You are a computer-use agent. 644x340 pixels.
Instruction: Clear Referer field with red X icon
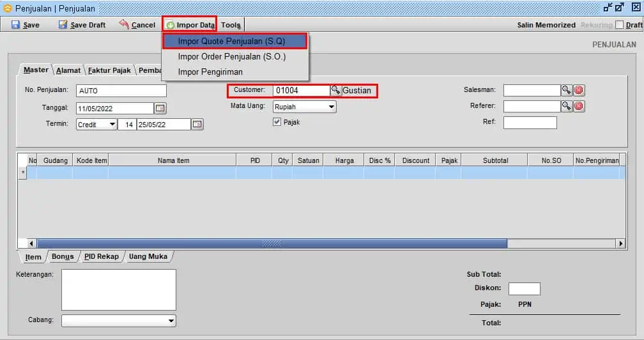click(x=579, y=106)
